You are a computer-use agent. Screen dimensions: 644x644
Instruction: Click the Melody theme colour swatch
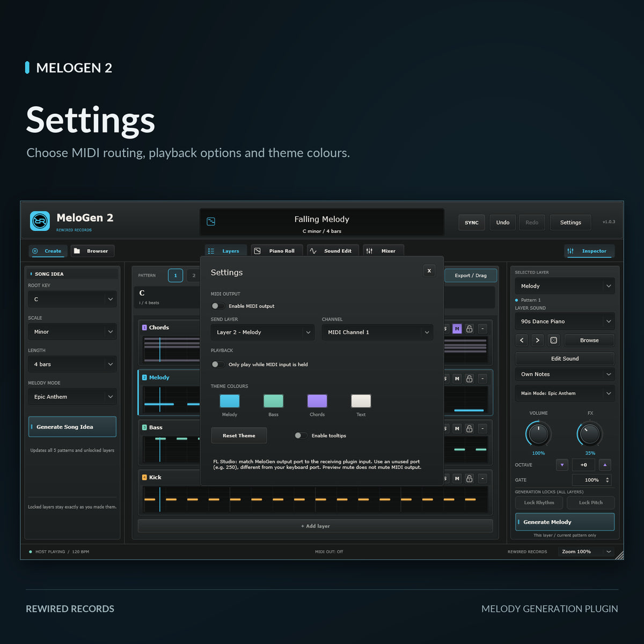pyautogui.click(x=230, y=401)
